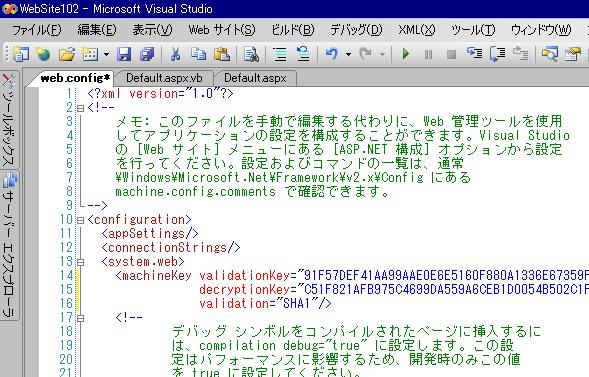The width and height of the screenshot is (589, 377).
Task: Click the Stop Debugging square icon
Action: click(x=451, y=55)
